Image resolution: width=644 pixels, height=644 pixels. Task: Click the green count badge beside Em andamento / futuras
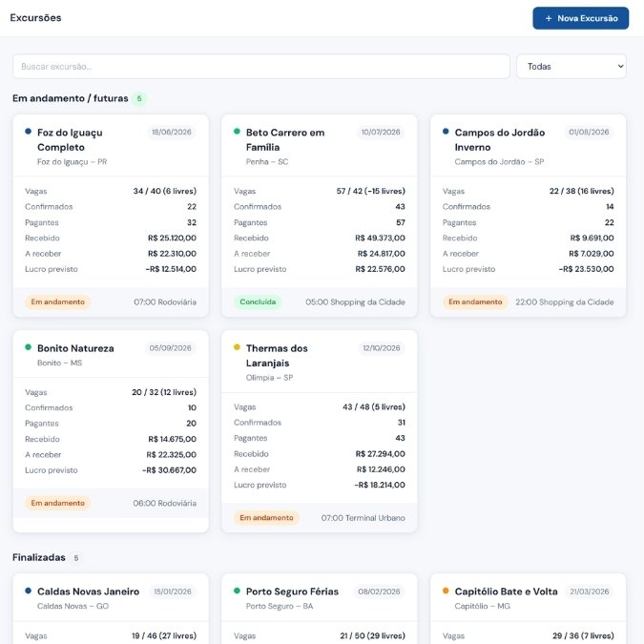click(x=139, y=98)
